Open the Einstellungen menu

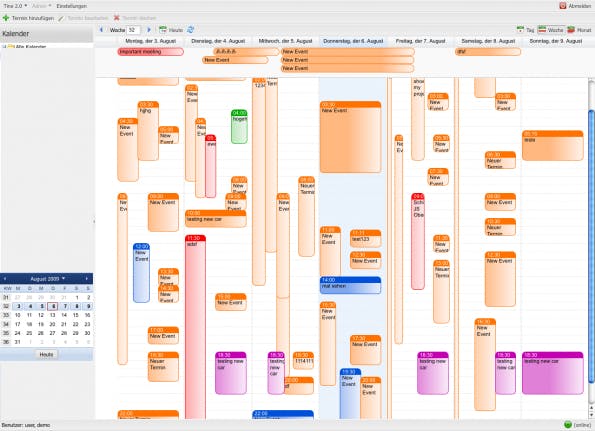point(71,6)
